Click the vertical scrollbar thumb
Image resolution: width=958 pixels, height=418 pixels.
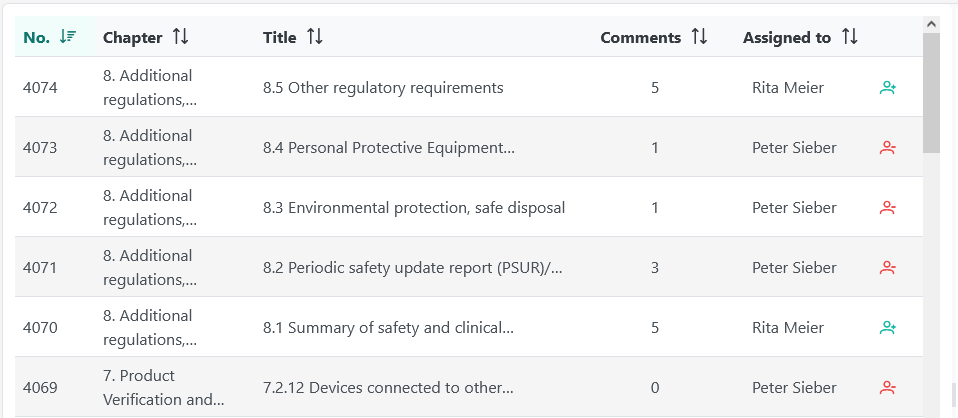tap(931, 95)
